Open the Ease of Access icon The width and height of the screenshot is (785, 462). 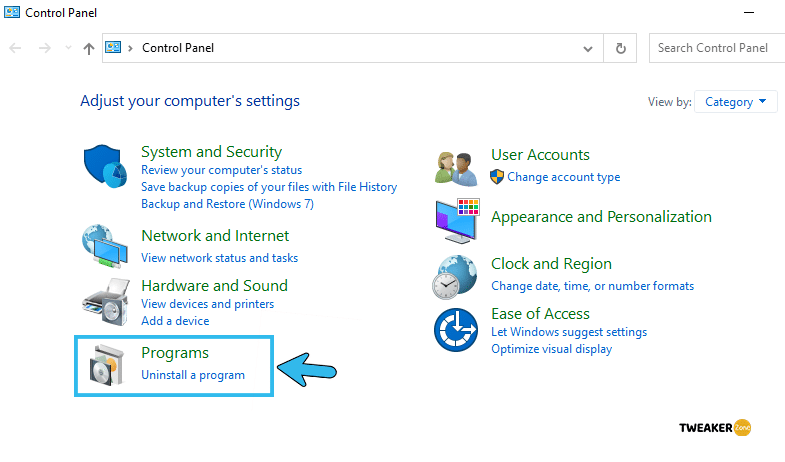(x=456, y=330)
